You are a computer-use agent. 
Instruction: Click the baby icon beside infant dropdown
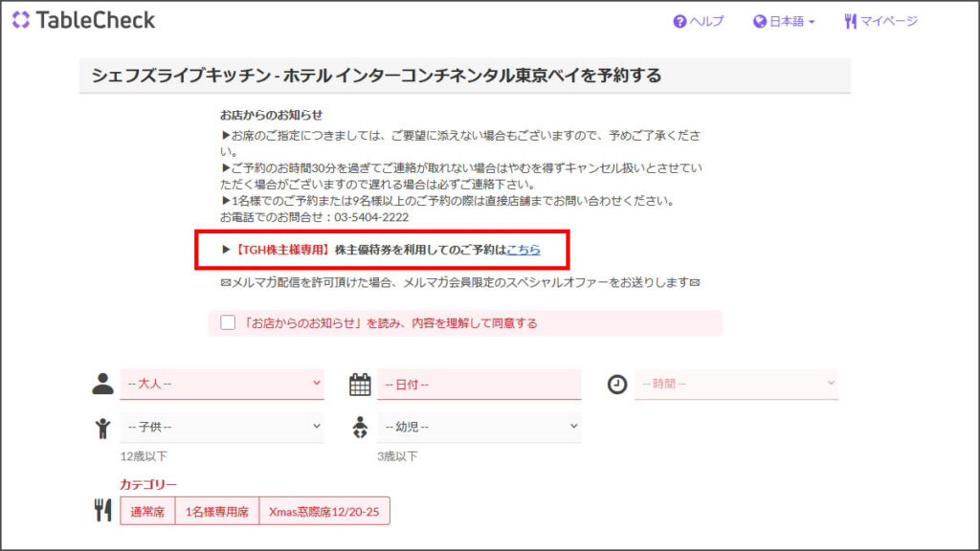(x=360, y=427)
